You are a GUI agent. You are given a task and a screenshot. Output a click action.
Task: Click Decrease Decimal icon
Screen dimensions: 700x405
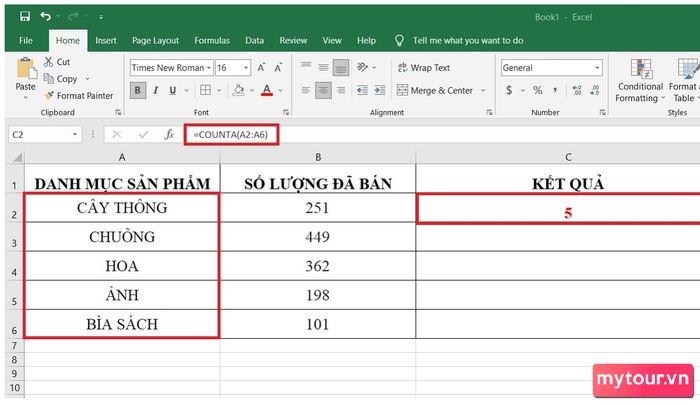pos(595,91)
